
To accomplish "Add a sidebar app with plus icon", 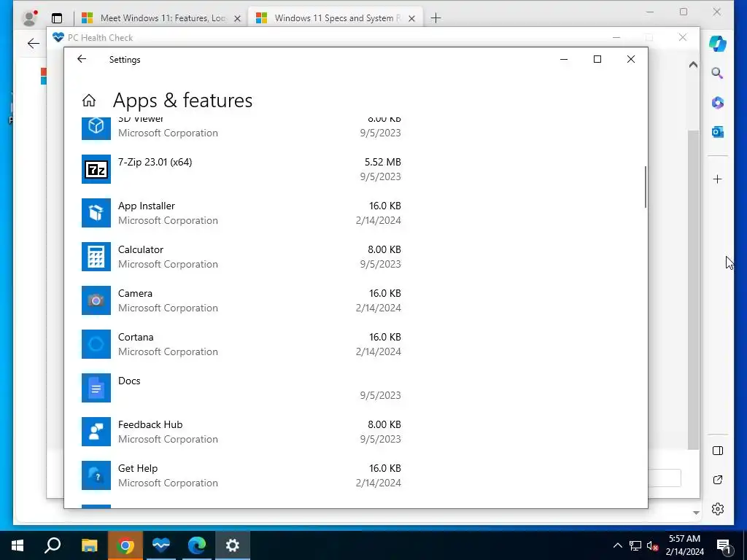I will pos(718,179).
